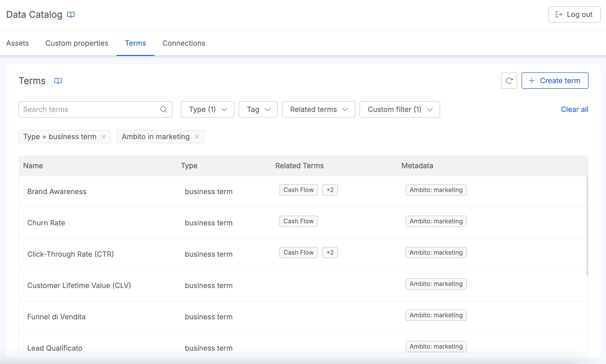Open the documentation book icon beside Data Catalog
606x364 pixels.
point(71,15)
